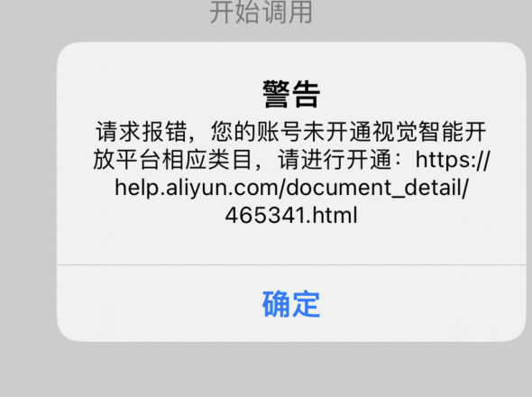The image size is (532, 397).
Task: Click the dimmed backdrop below the alert dialog
Action: (x=266, y=370)
